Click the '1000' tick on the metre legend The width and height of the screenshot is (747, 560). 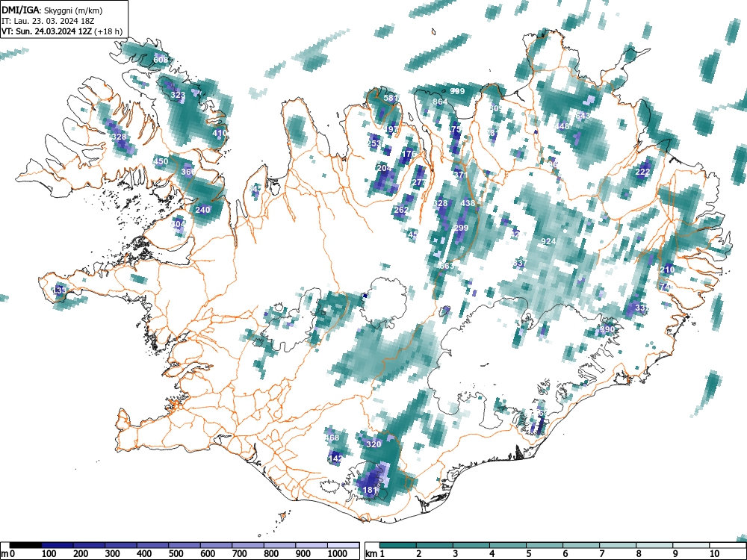click(338, 554)
